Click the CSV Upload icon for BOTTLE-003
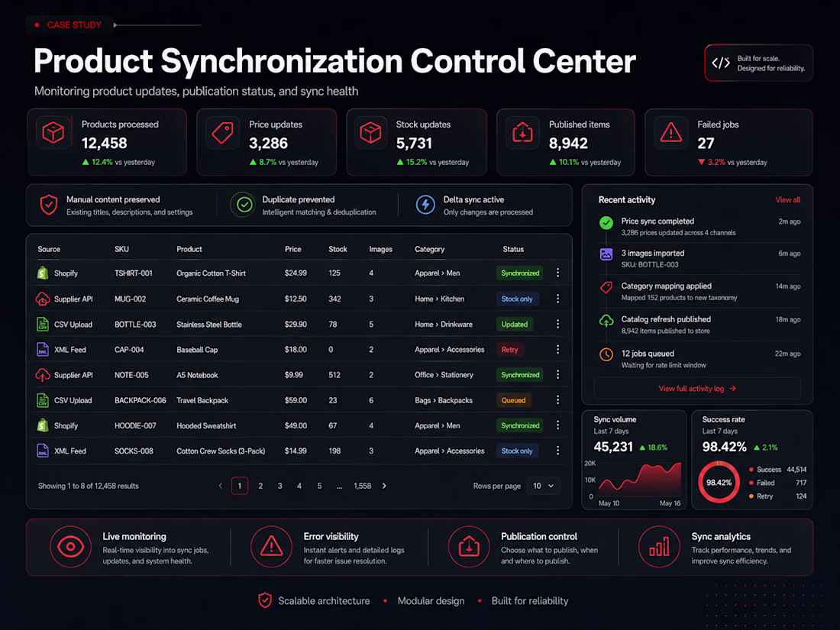Image resolution: width=840 pixels, height=630 pixels. (x=42, y=324)
